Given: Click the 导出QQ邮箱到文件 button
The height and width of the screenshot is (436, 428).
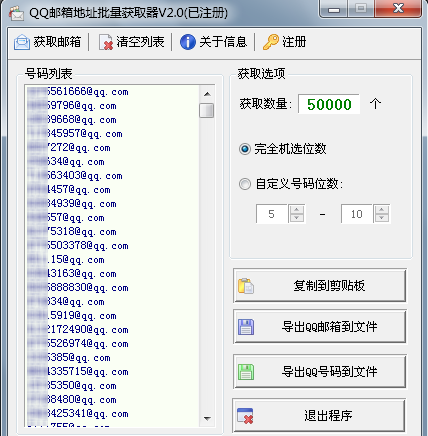Looking at the screenshot, I should click(x=320, y=327).
